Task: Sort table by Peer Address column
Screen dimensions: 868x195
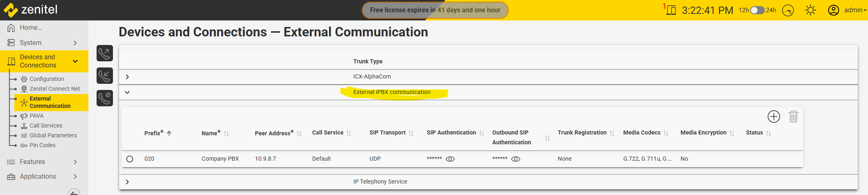Action: (299, 134)
